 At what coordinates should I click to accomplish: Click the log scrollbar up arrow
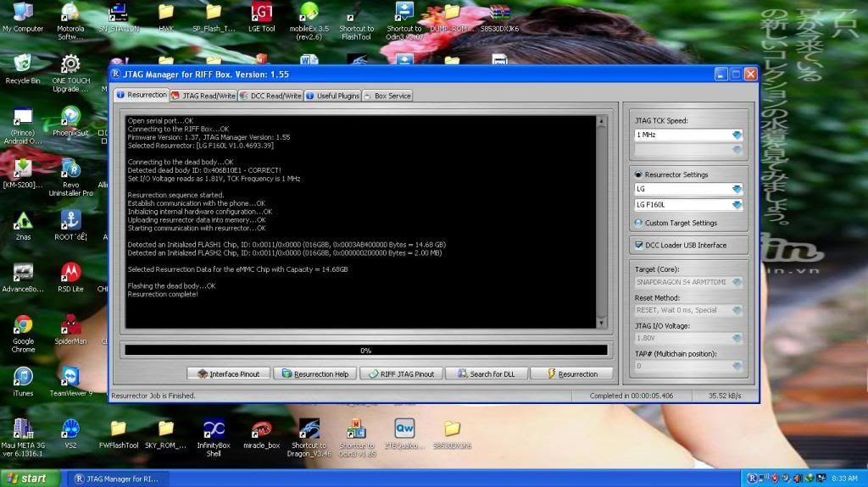pos(601,120)
